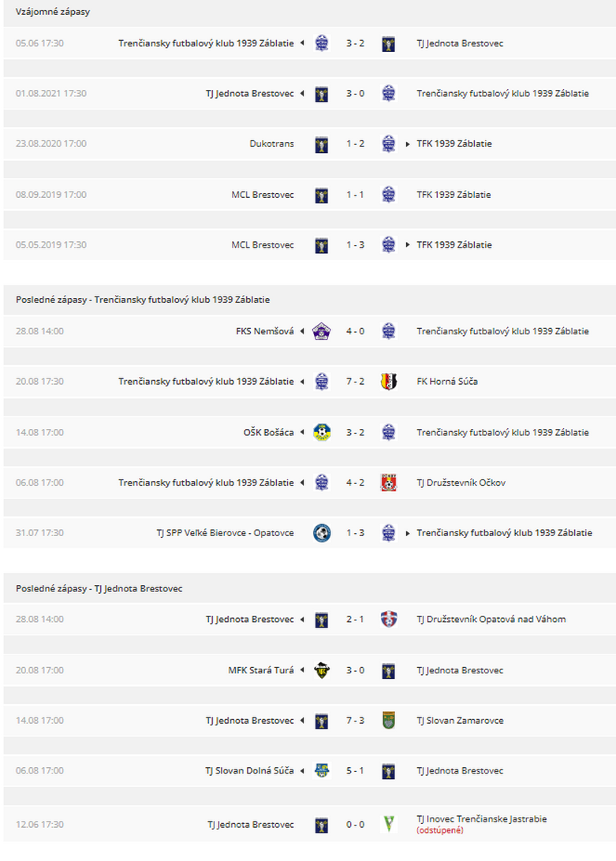The width and height of the screenshot is (616, 861).
Task: Click the TJ Družstevník Očkov team name
Action: pyautogui.click(x=461, y=483)
